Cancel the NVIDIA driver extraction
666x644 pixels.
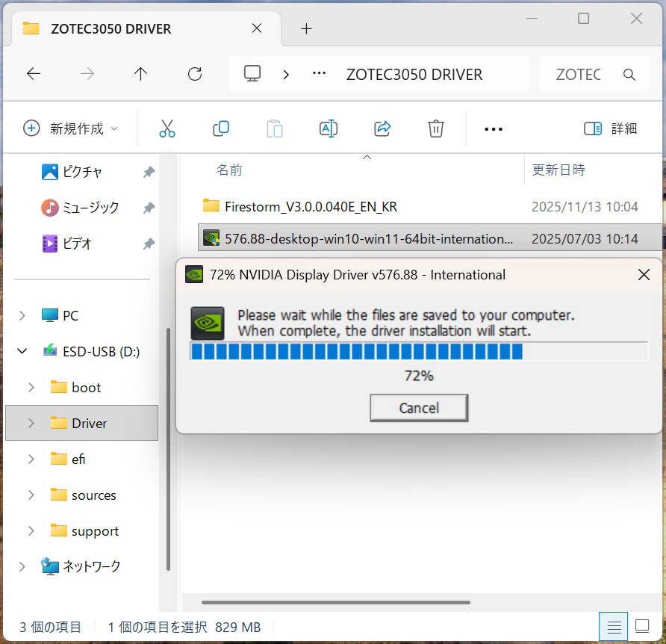[419, 408]
